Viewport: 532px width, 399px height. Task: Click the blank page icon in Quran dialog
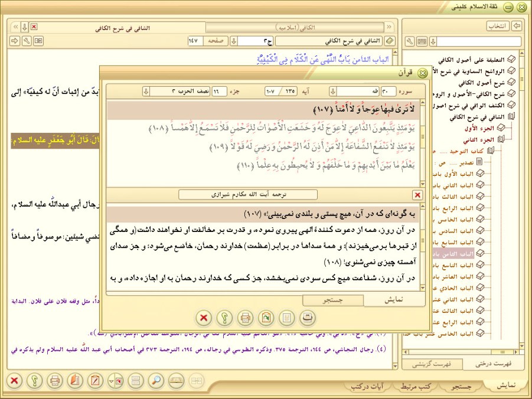pos(287,318)
